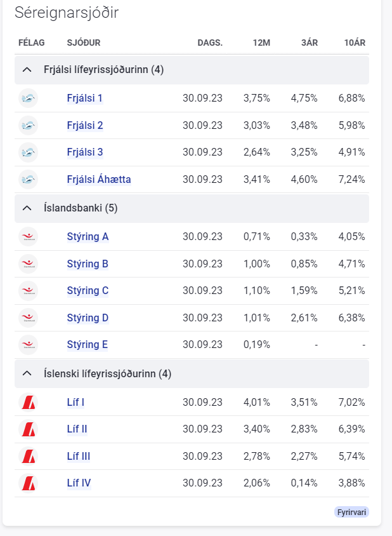Sort by the 12M column header
This screenshot has height=536, width=392.
click(261, 43)
